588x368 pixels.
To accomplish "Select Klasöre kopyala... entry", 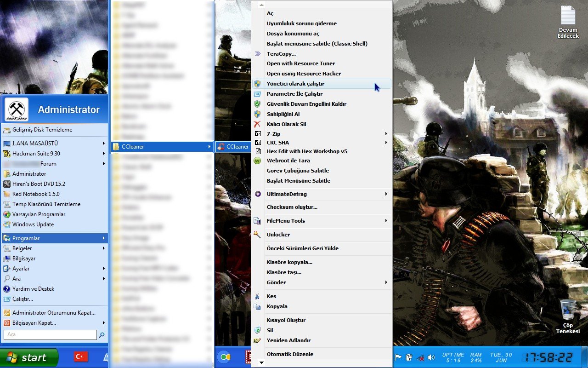I will point(322,262).
